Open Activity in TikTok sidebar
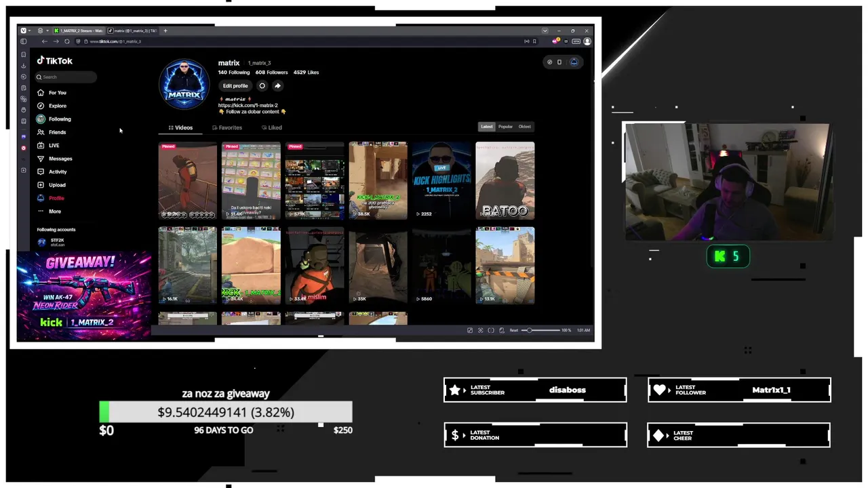This screenshot has height=488, width=868. pyautogui.click(x=52, y=171)
